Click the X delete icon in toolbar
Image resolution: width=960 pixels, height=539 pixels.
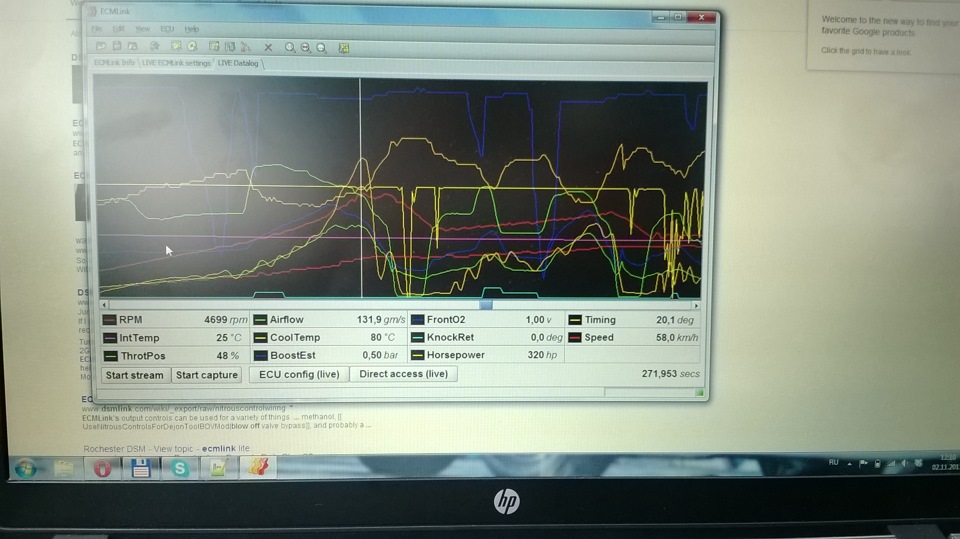268,47
